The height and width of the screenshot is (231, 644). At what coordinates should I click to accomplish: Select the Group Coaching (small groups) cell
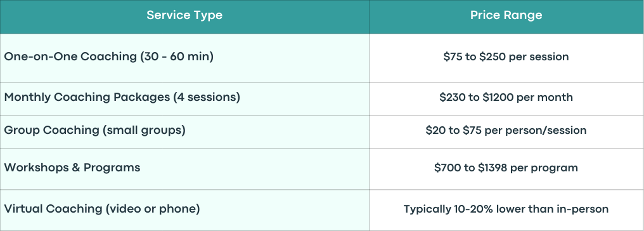point(185,132)
